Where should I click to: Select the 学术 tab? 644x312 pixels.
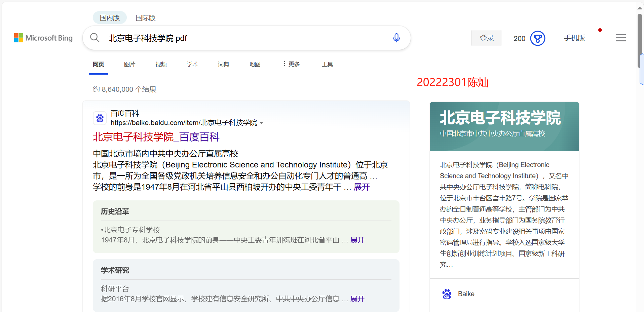click(x=192, y=64)
